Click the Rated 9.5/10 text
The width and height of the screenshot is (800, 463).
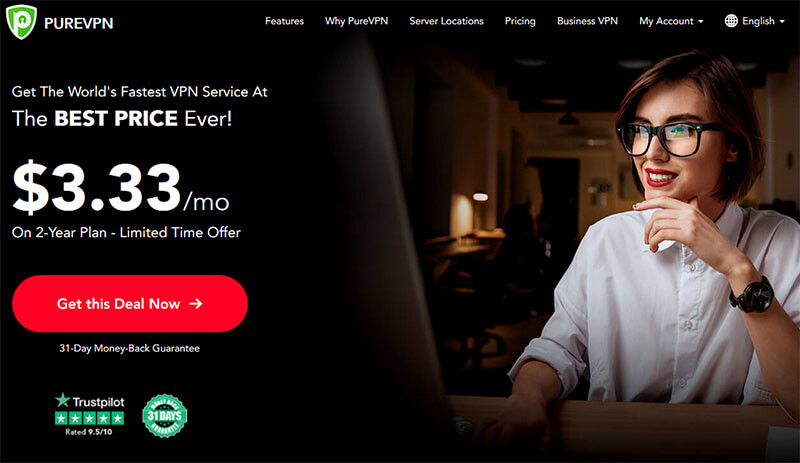point(89,432)
